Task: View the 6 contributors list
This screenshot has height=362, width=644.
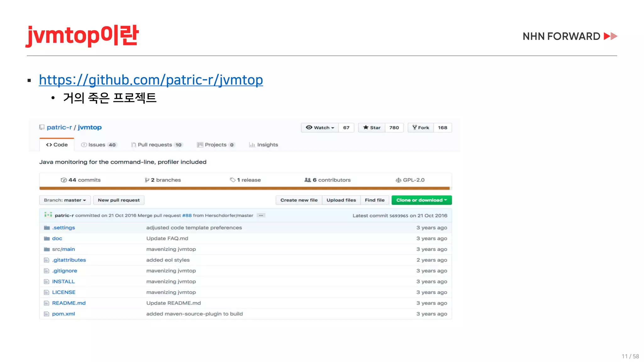Action: coord(327,180)
